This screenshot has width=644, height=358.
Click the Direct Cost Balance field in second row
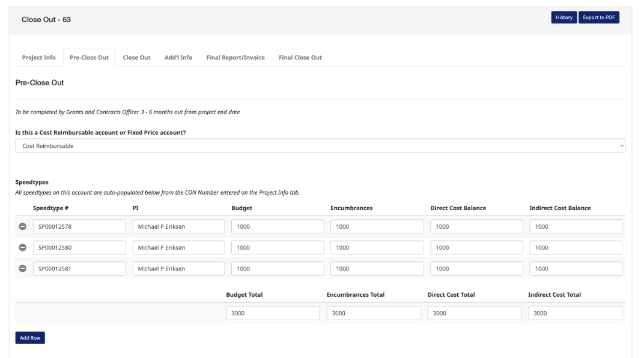coord(476,247)
